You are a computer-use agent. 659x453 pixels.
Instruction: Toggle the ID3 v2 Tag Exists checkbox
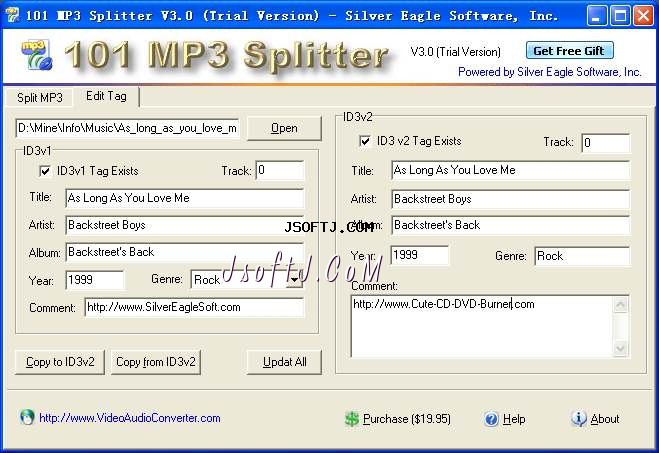(x=365, y=141)
